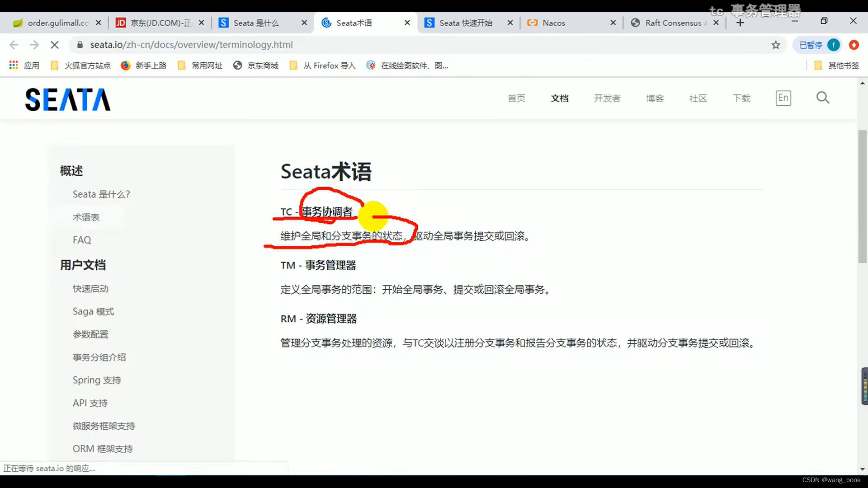The height and width of the screenshot is (488, 868).
Task: Open sidebar link API 支持
Action: [90, 403]
